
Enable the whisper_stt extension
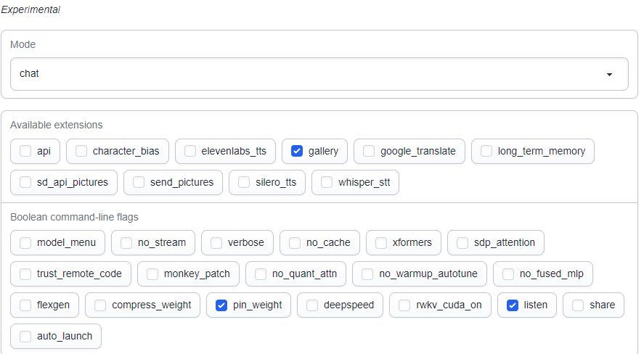327,182
